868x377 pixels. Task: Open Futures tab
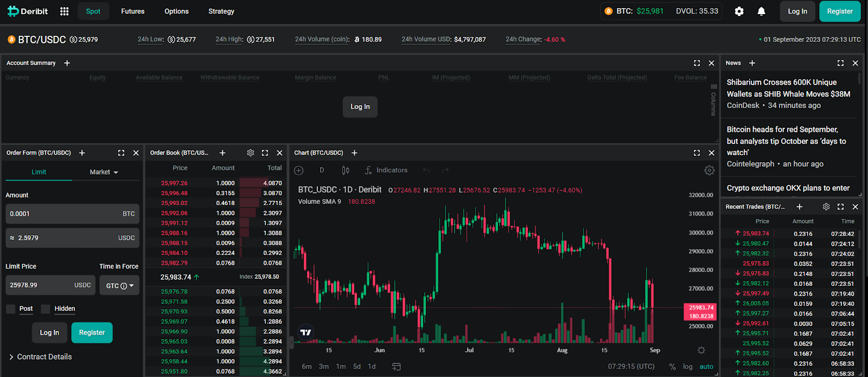pyautogui.click(x=133, y=11)
